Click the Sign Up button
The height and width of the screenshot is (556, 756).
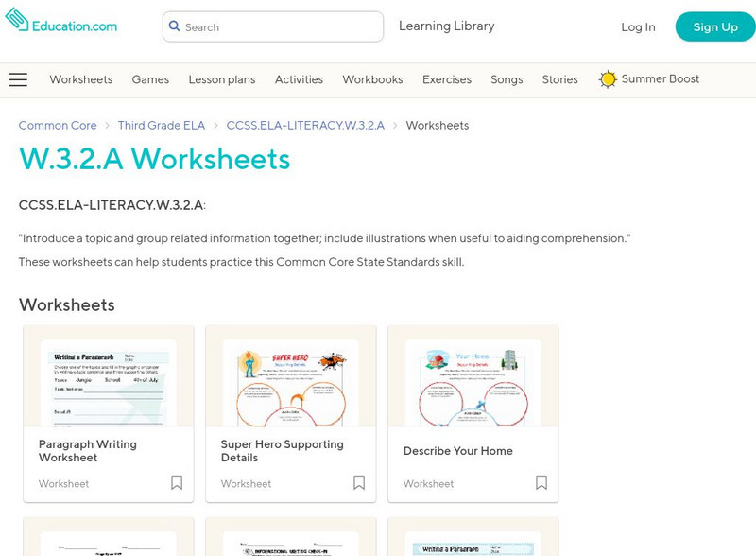[715, 27]
